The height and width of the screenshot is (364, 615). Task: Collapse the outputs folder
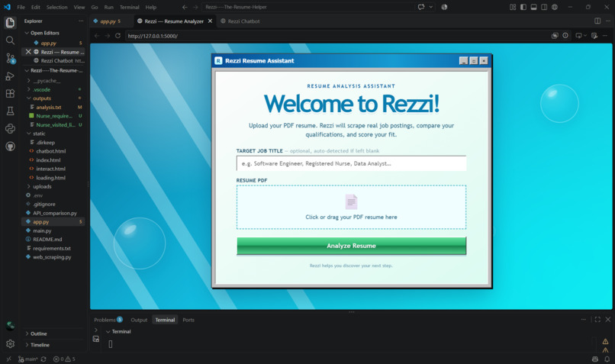point(29,98)
